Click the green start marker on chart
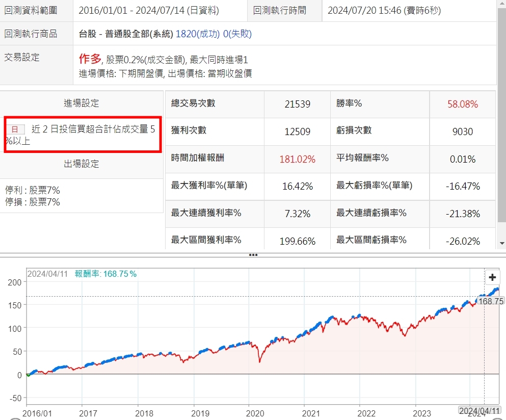 28,375
